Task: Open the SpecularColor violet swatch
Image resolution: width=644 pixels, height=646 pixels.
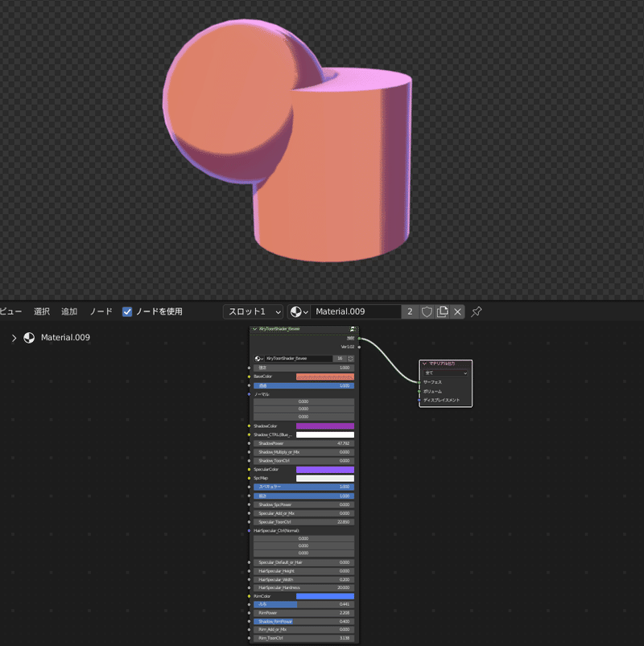Action: click(325, 470)
